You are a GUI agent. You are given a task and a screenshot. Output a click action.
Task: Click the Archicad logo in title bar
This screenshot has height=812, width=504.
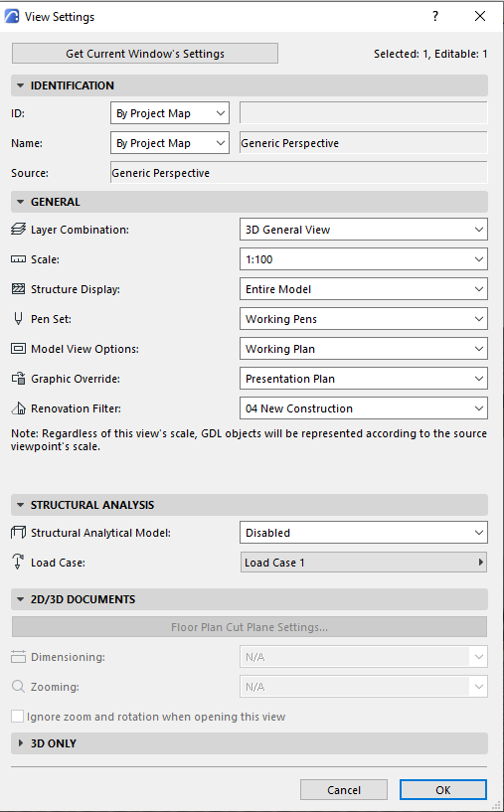coord(11,17)
